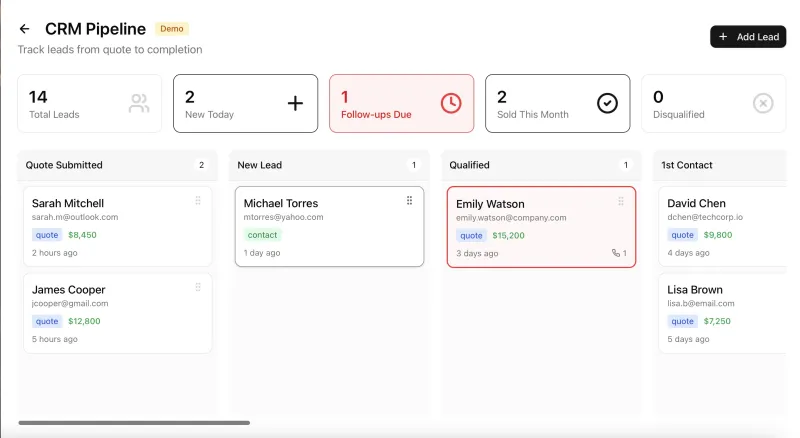Click the $15,200 amount on Emily Watson card
The width and height of the screenshot is (800, 438).
(x=508, y=235)
